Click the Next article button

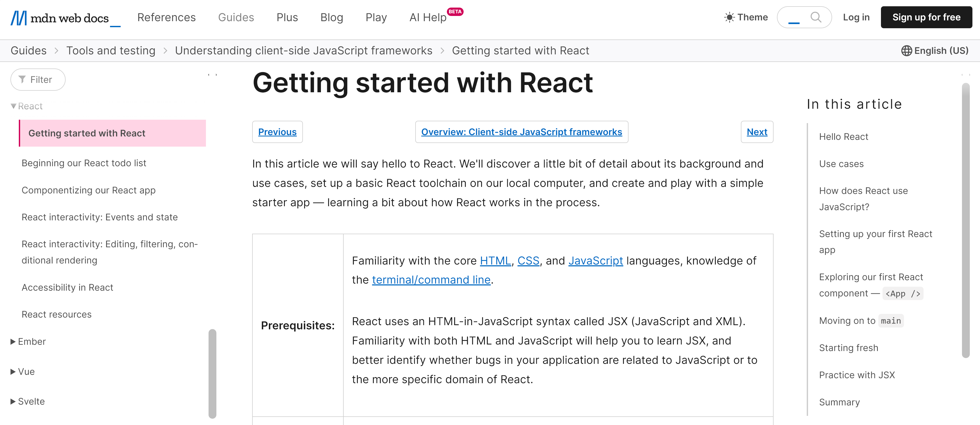[x=757, y=132]
